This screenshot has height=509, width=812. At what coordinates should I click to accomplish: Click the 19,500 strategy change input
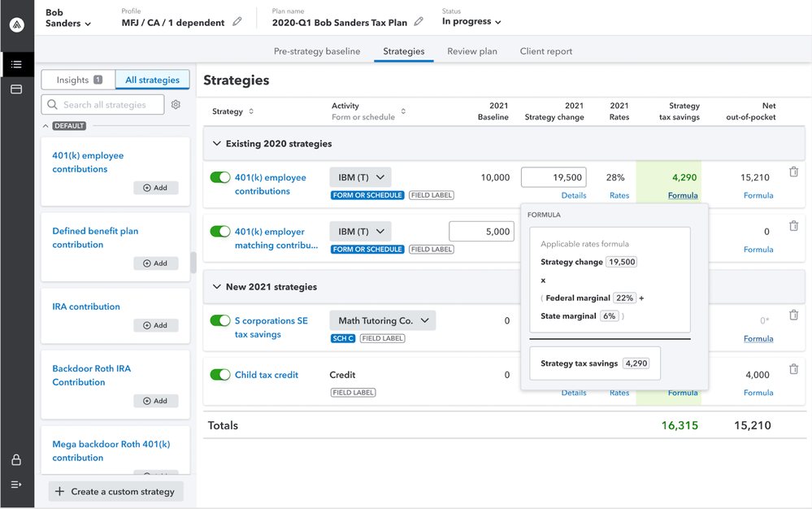[x=553, y=177]
